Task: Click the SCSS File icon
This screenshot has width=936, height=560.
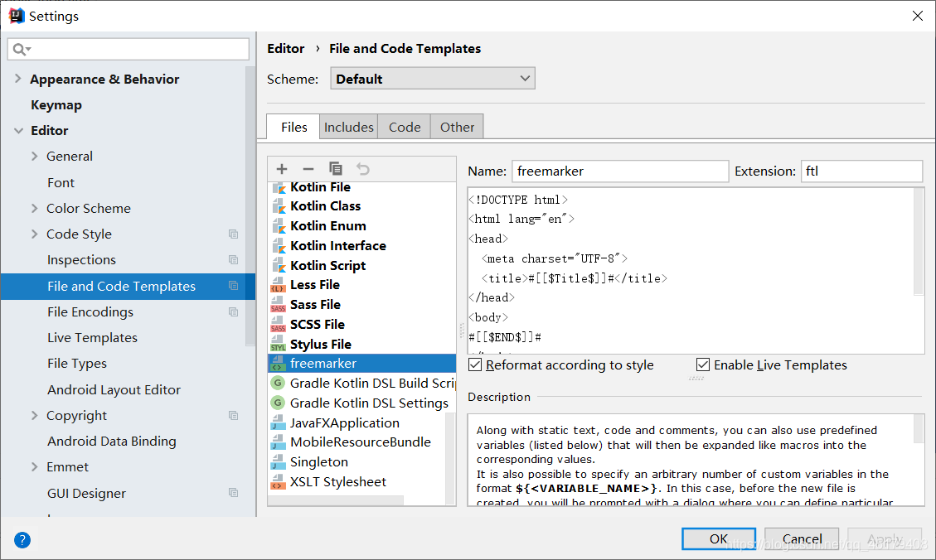Action: tap(279, 325)
